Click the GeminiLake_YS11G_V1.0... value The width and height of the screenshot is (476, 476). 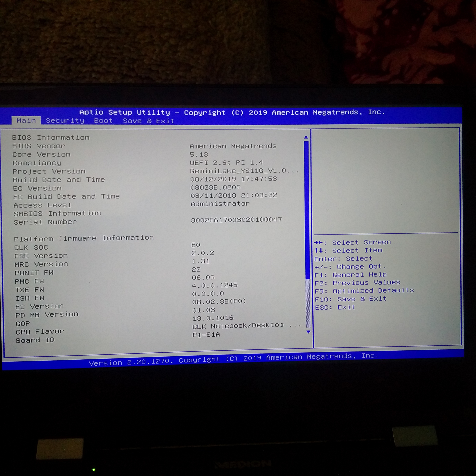pos(244,171)
